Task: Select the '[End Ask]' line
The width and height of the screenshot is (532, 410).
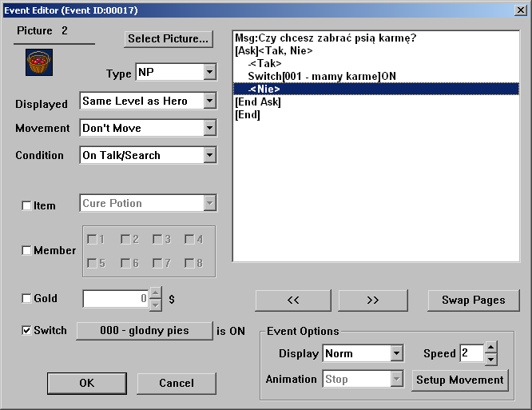Action: click(x=376, y=102)
